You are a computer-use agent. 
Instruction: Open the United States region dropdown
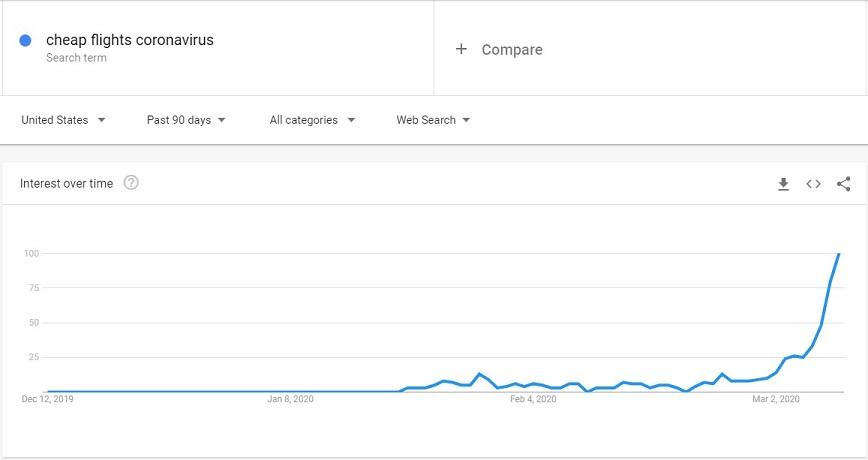coord(63,120)
